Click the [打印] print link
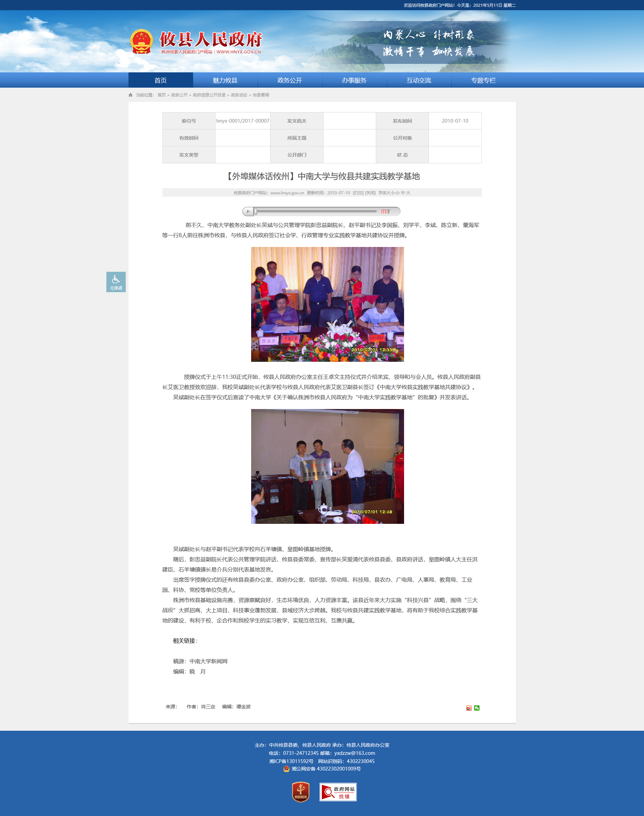The height and width of the screenshot is (816, 644). coord(358,193)
